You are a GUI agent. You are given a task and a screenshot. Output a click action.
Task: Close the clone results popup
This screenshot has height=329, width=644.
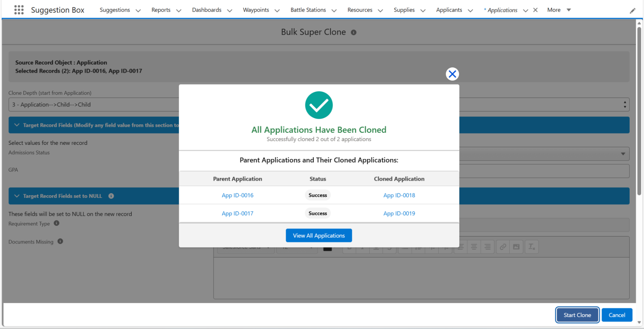[x=452, y=74]
